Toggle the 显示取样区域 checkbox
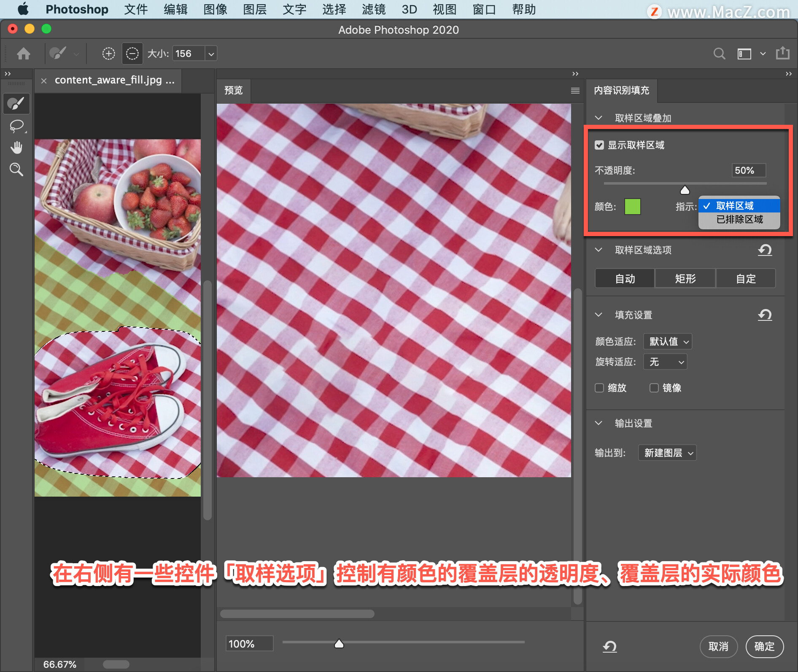This screenshot has width=798, height=672. (599, 145)
